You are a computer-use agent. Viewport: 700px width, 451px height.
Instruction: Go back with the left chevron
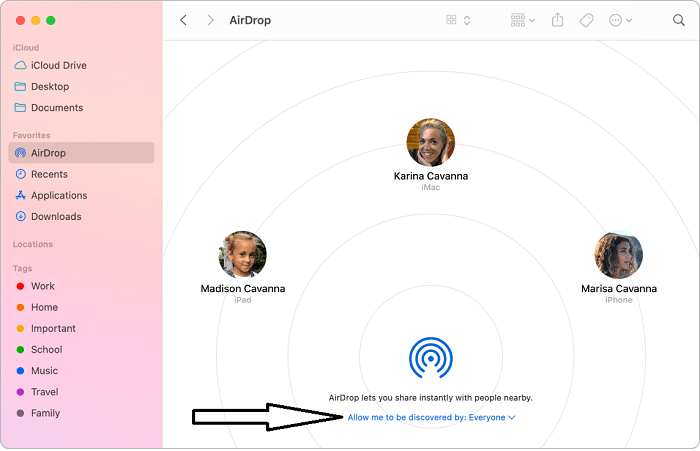[183, 20]
